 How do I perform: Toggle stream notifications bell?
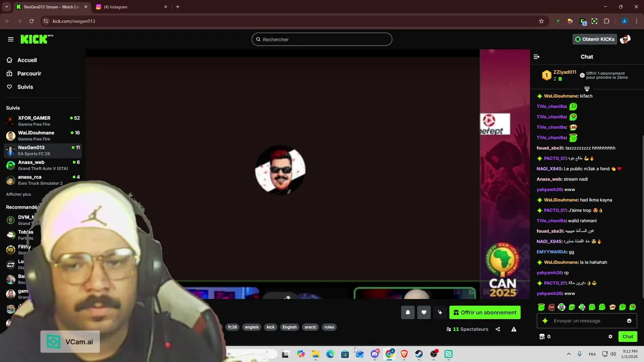click(x=408, y=312)
